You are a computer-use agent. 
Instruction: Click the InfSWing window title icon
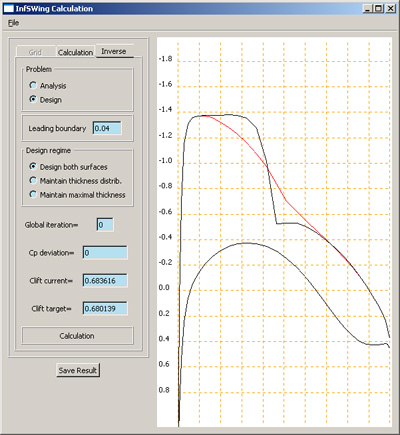8,8
